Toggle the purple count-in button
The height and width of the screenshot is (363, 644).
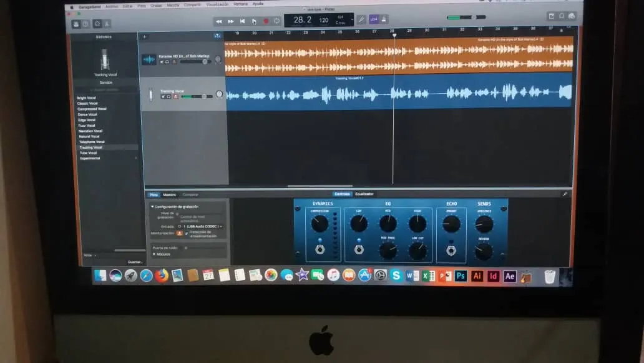click(x=374, y=19)
